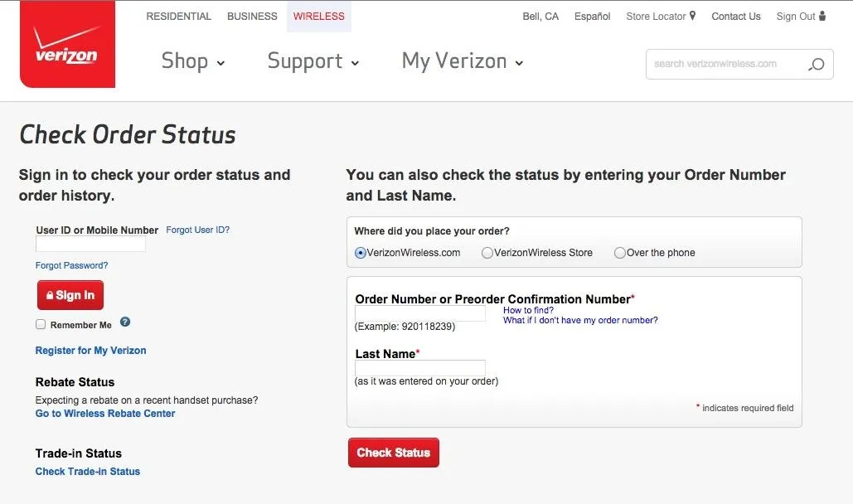Viewport: 853px width, 504px height.
Task: Open the Forgot Password link
Action: pos(71,266)
